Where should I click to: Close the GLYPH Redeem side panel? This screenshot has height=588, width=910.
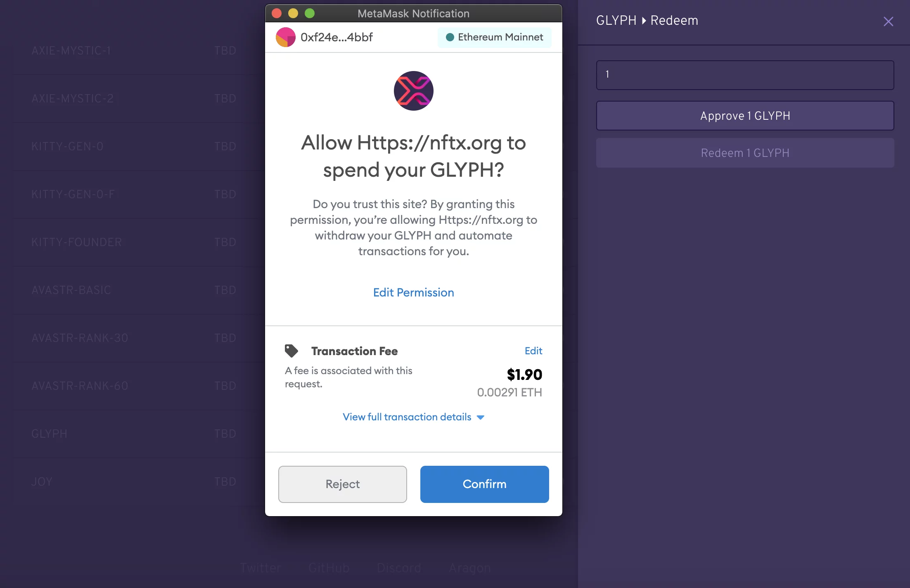click(x=888, y=21)
